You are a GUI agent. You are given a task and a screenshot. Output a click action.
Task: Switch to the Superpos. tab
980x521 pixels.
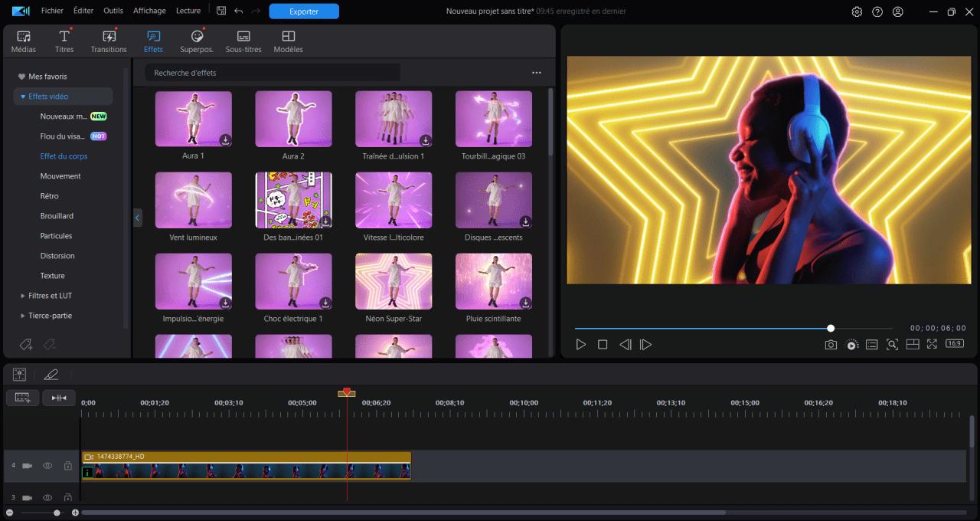(197, 41)
